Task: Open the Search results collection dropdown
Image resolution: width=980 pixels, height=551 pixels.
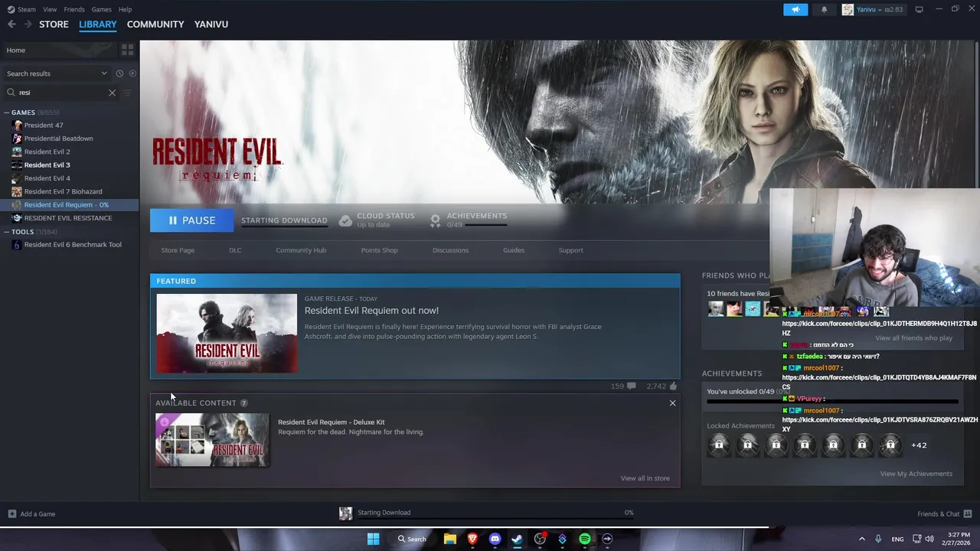Action: point(57,73)
